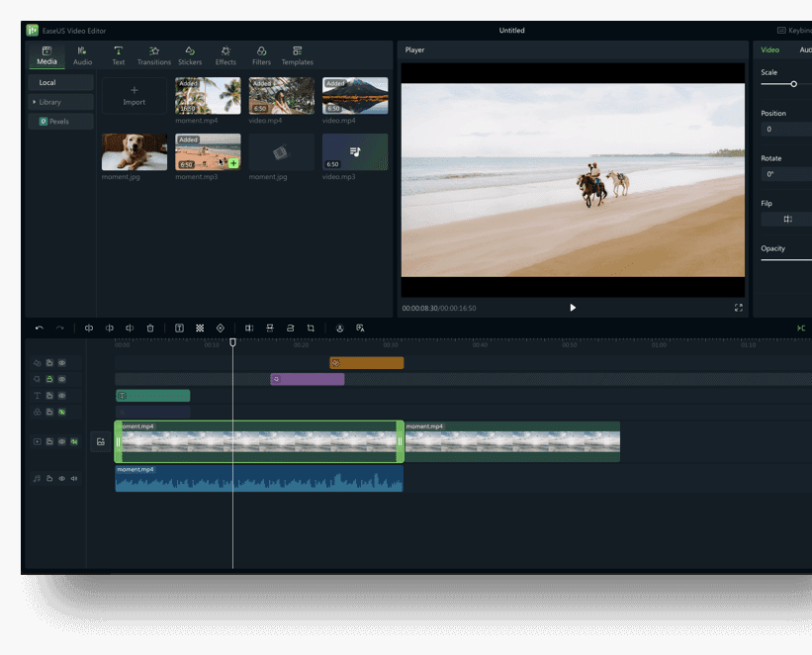812x655 pixels.
Task: Open the Effects tab
Action: [x=226, y=55]
